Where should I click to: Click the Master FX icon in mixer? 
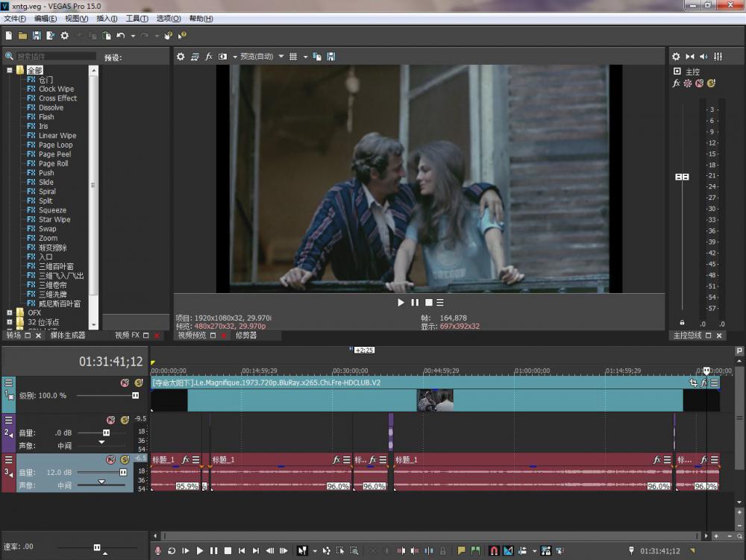tap(677, 84)
